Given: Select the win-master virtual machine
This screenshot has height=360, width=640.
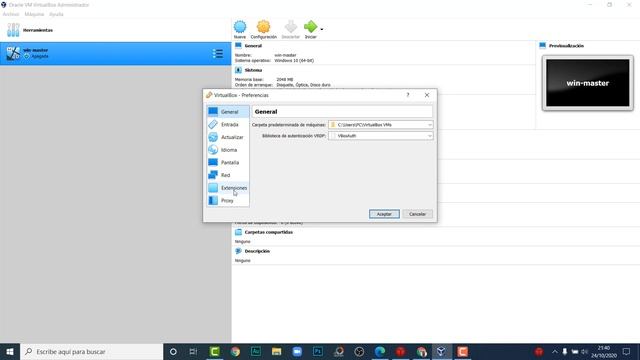Looking at the screenshot, I should 116,53.
